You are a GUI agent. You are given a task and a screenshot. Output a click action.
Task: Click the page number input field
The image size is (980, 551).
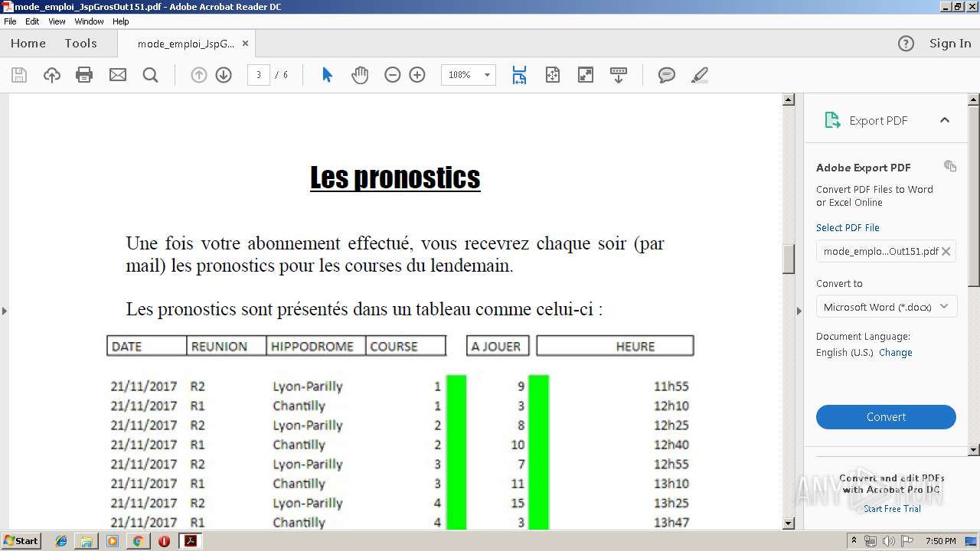[x=259, y=75]
